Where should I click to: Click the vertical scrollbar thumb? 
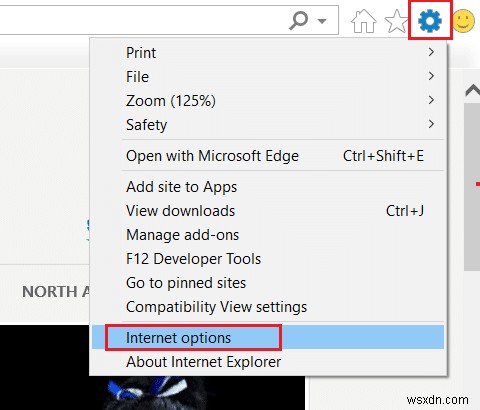(472, 187)
